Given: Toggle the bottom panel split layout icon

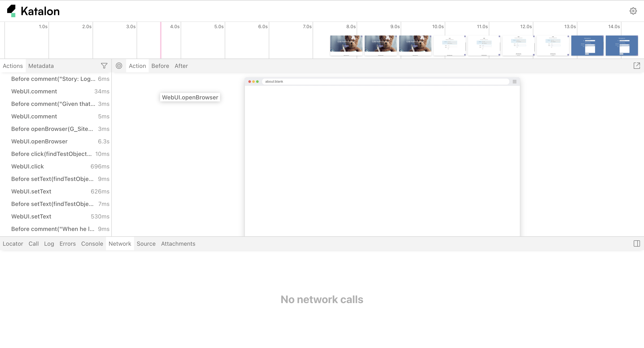Looking at the screenshot, I should point(636,243).
